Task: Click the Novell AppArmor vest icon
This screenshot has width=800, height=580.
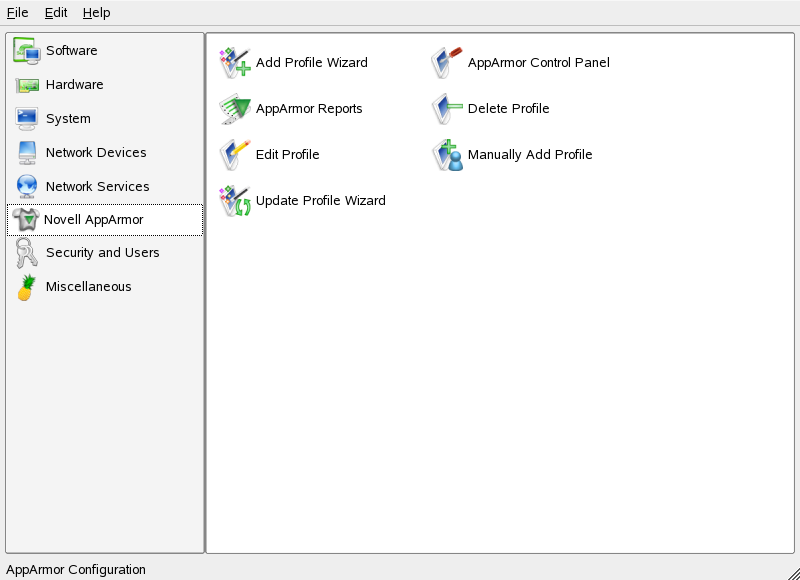Action: click(25, 220)
